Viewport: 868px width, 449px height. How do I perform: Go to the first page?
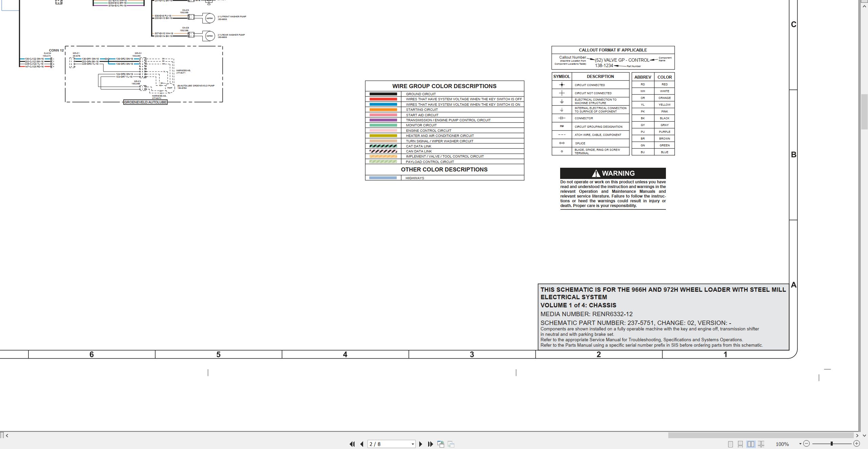(352, 444)
